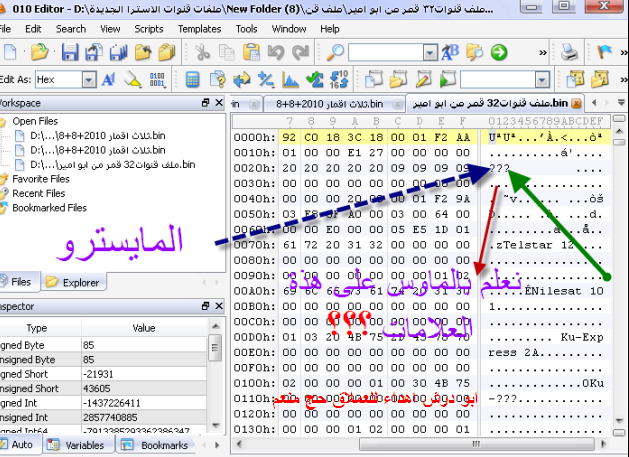Image resolution: width=629 pixels, height=457 pixels.
Task: Click the Type column header in Inspector
Action: pos(37,328)
